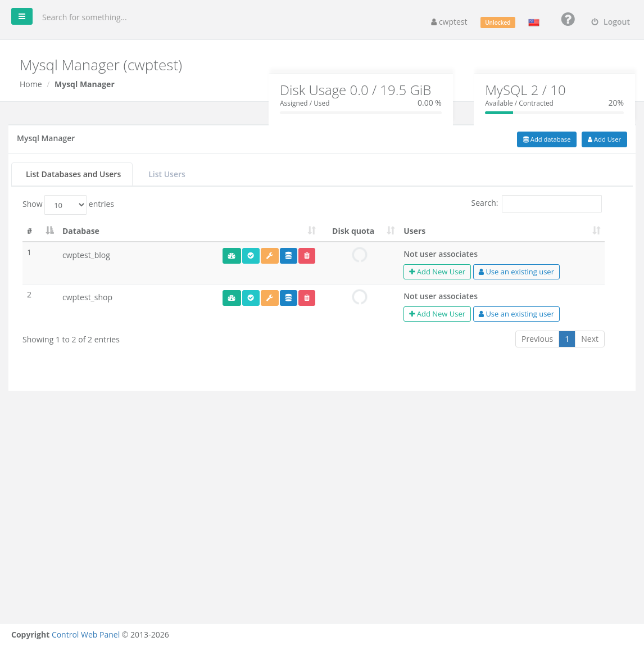
Task: Add New User for cwptest_blog
Action: pyautogui.click(x=437, y=272)
